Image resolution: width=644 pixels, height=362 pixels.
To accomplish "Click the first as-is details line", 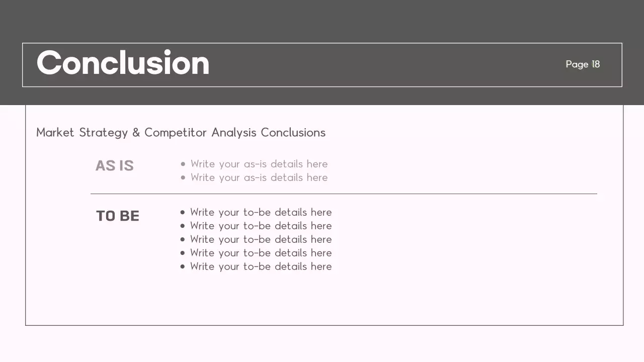I will coord(259,164).
